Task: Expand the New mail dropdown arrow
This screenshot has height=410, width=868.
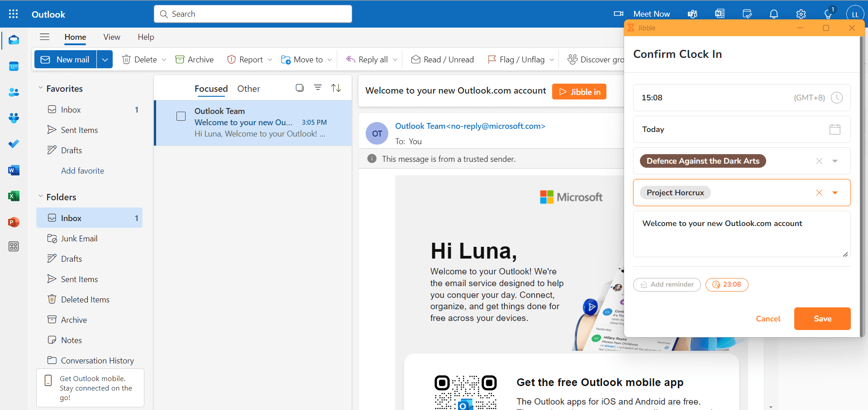Action: tap(105, 60)
